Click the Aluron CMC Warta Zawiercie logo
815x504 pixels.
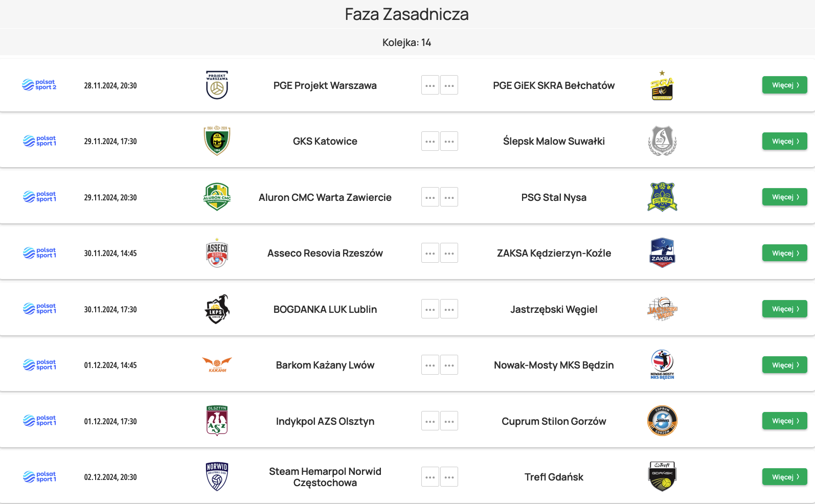[217, 197]
